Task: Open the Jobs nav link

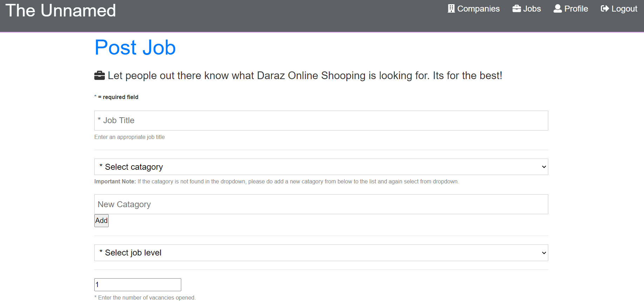Action: tap(527, 8)
